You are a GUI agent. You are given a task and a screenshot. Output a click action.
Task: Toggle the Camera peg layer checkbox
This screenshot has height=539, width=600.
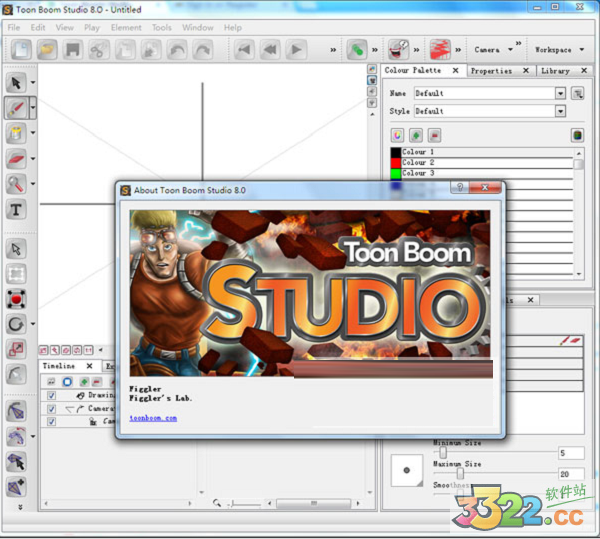pyautogui.click(x=51, y=409)
